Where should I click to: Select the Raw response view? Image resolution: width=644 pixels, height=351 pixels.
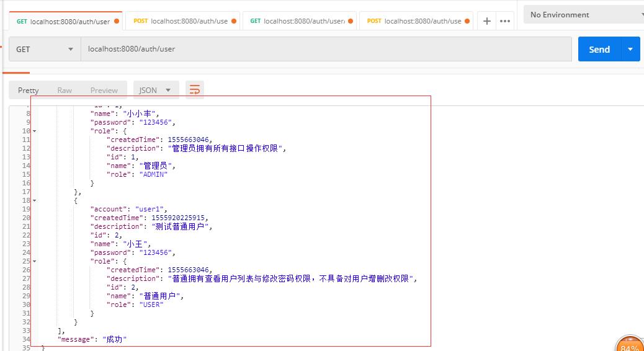tap(65, 91)
